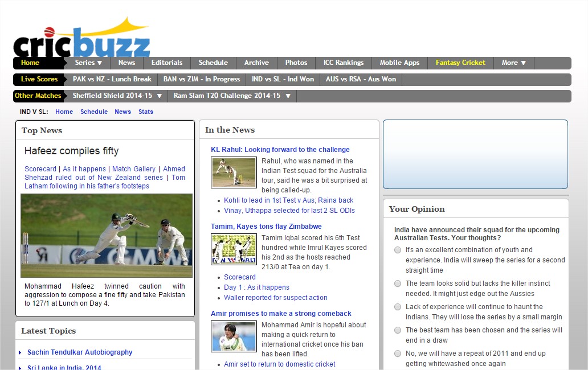Open 'Vinay, Uthappa selected' link

[289, 211]
